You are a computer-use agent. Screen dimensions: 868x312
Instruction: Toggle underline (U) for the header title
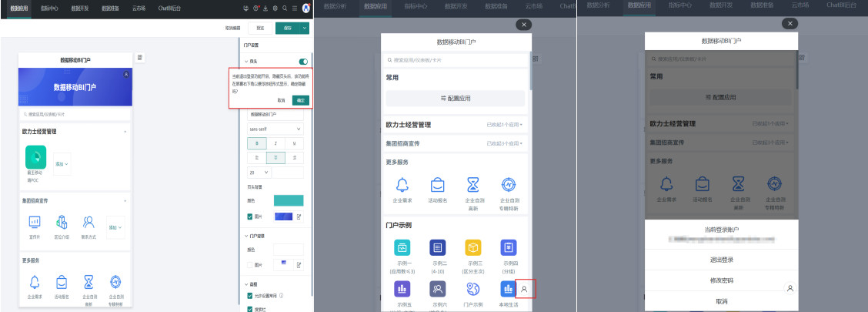[x=294, y=143]
